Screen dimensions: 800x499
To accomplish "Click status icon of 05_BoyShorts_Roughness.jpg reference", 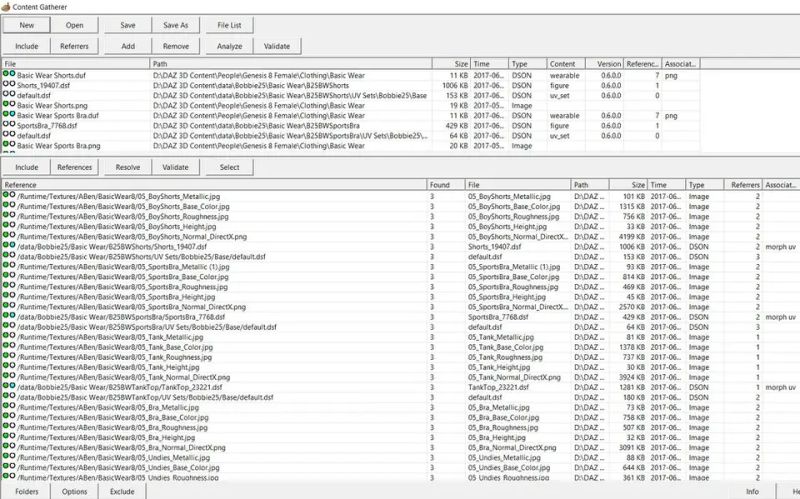I will point(9,215).
